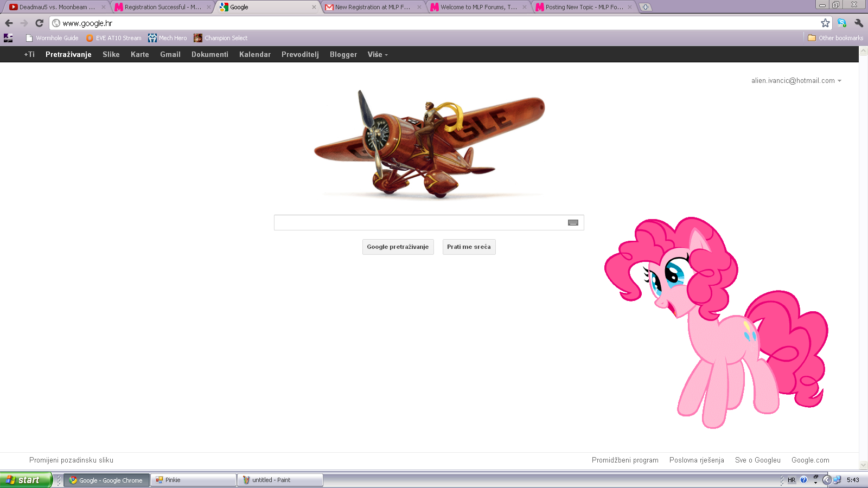The width and height of the screenshot is (868, 488).
Task: Go back with the browser back arrow
Action: (9, 23)
